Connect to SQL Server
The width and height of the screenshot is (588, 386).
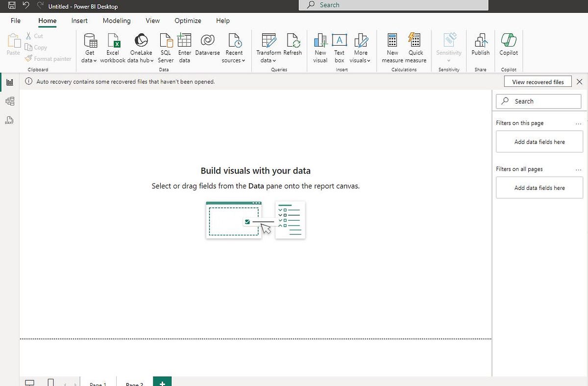click(x=166, y=49)
